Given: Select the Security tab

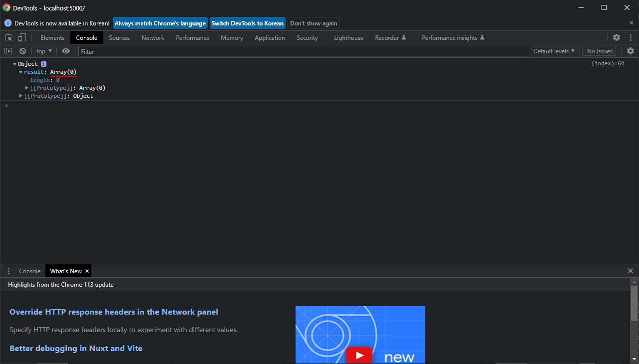Looking at the screenshot, I should pyautogui.click(x=307, y=38).
